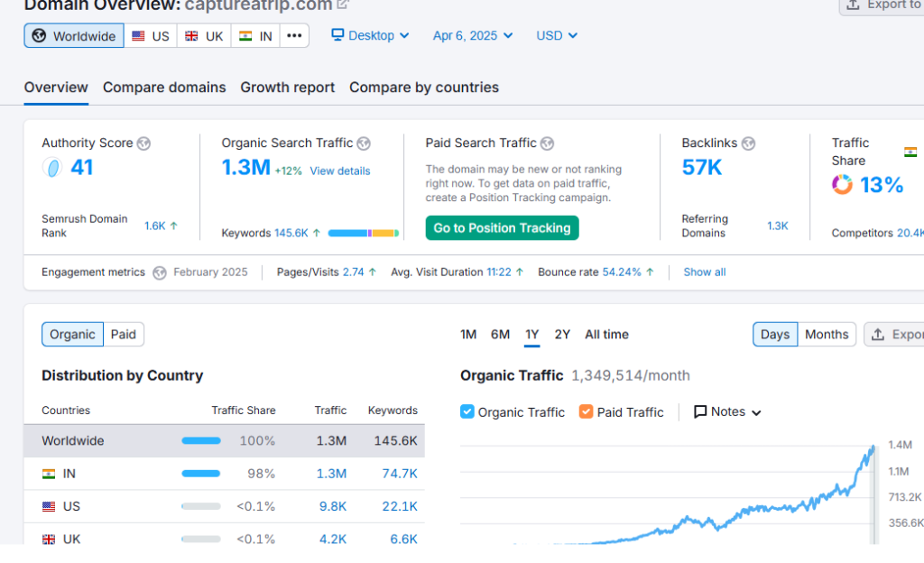Click Bounce rate 54.24% value
The image size is (924, 563).
[x=622, y=272]
